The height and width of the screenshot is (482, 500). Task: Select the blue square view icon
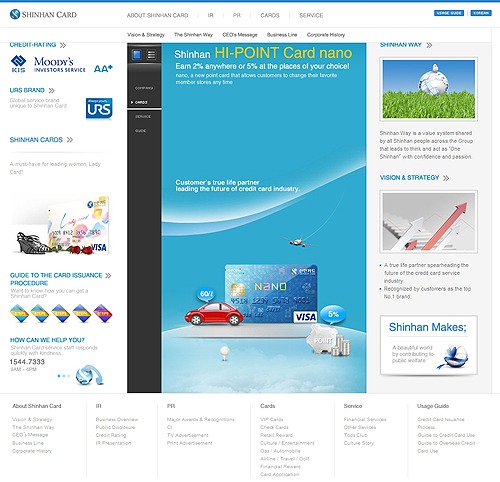click(137, 54)
